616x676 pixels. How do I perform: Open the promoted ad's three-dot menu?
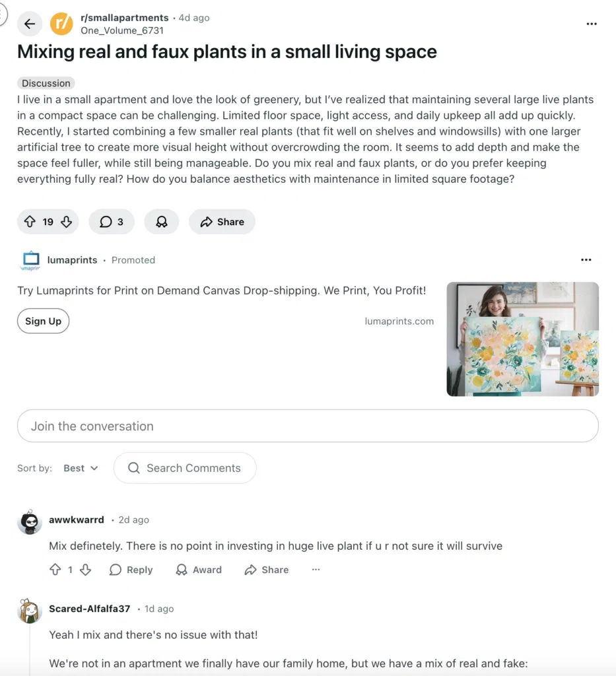point(586,259)
